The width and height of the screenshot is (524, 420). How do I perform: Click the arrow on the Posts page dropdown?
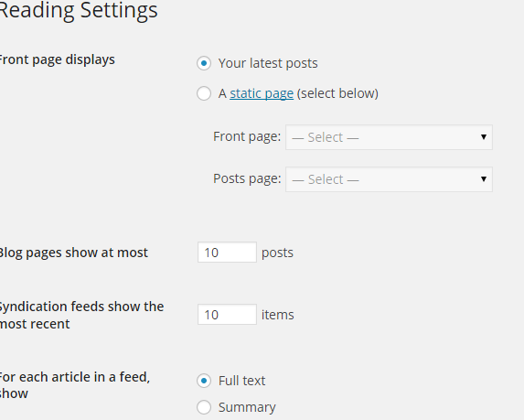(x=483, y=179)
